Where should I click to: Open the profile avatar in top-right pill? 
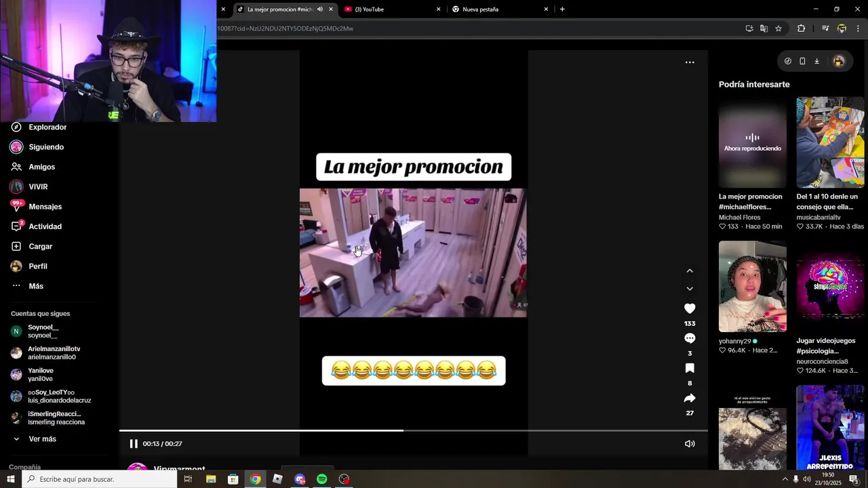839,61
